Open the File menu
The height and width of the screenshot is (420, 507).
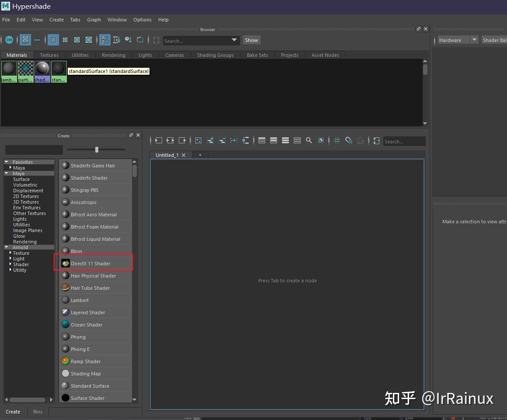6,20
